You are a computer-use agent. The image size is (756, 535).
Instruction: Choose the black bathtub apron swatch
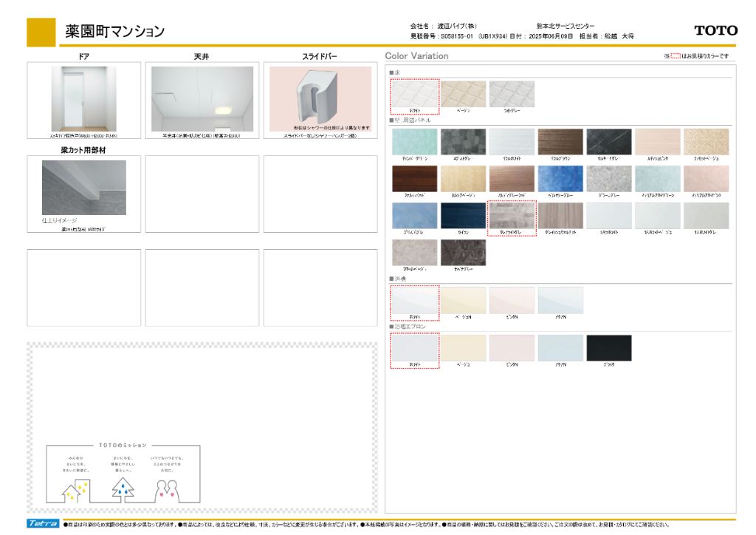click(x=608, y=347)
